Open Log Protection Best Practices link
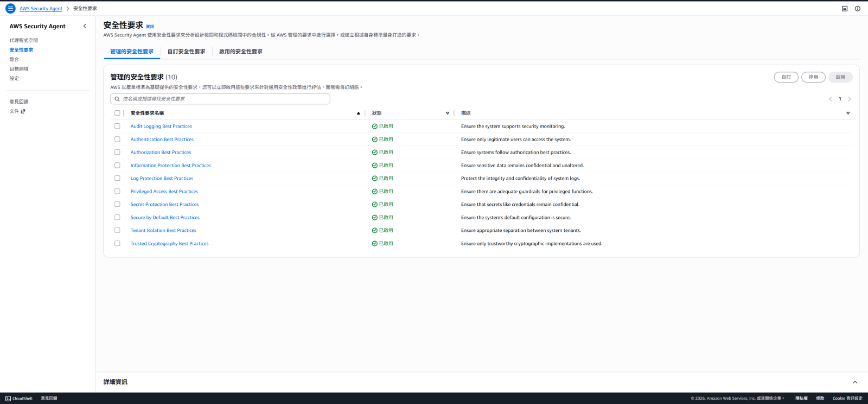 162,179
